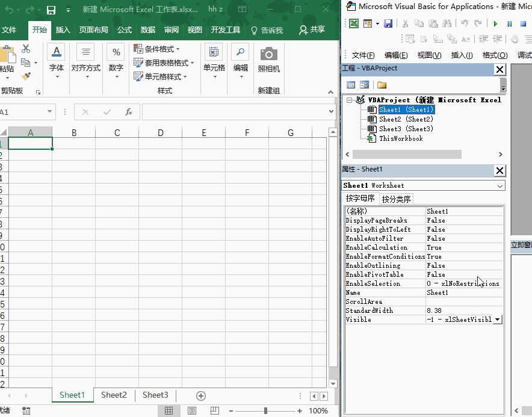The image size is (532, 417).
Task: Click the Break pause icon in VBA toolbar
Action: (509, 23)
